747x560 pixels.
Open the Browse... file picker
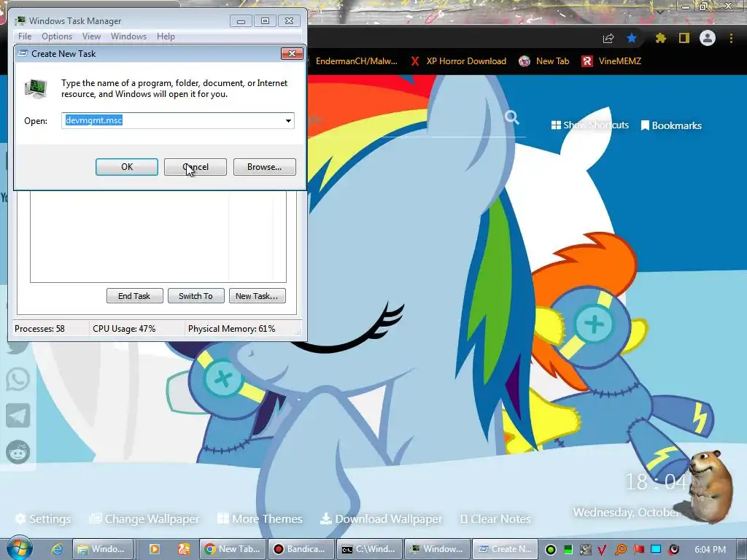(x=264, y=167)
